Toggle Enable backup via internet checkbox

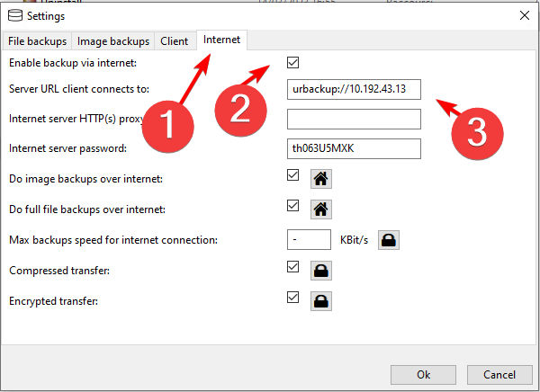coord(292,63)
